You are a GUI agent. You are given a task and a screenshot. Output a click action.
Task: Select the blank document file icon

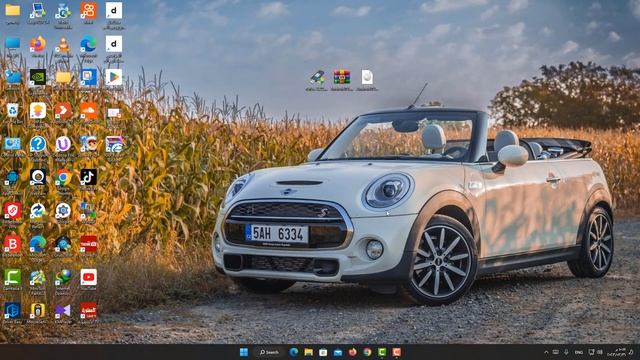click(367, 78)
